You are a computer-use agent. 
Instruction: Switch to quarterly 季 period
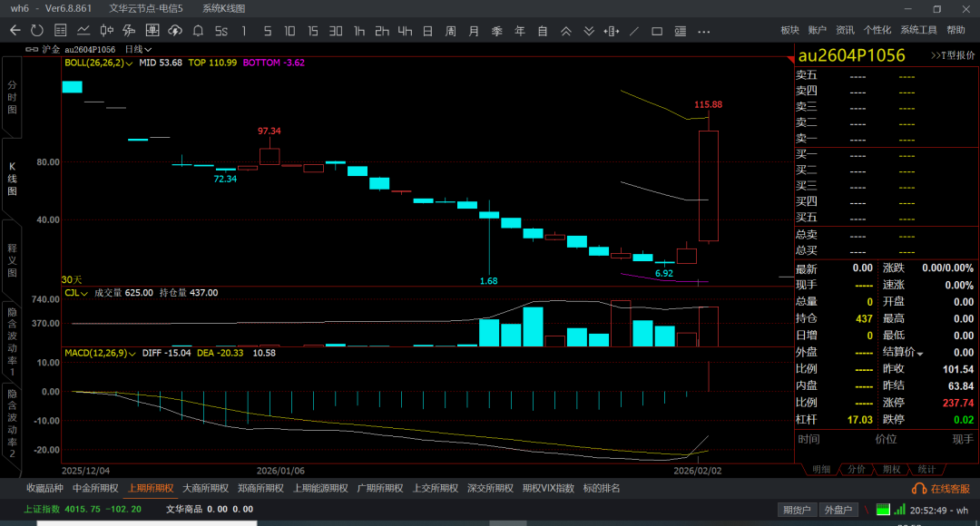click(497, 31)
